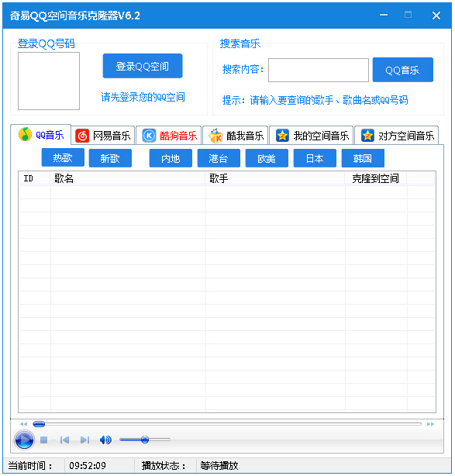Click 等待播放 status text
Viewport: 455px width, 476px height.
219,465
